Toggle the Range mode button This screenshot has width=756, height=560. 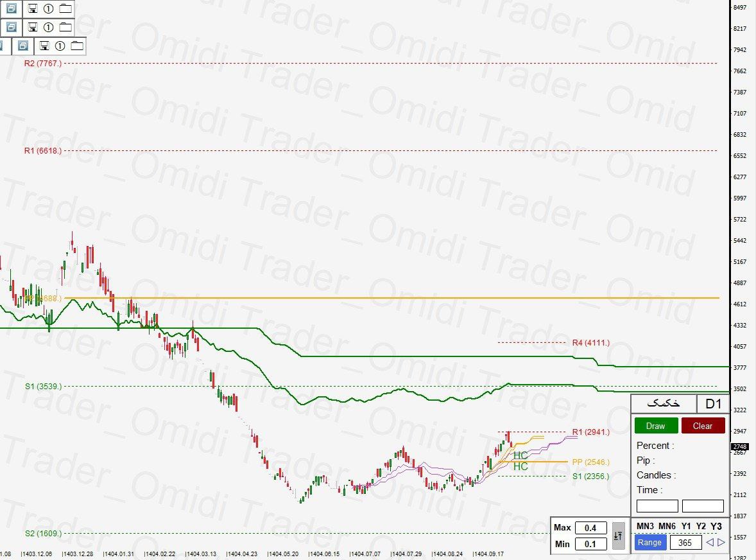(650, 543)
